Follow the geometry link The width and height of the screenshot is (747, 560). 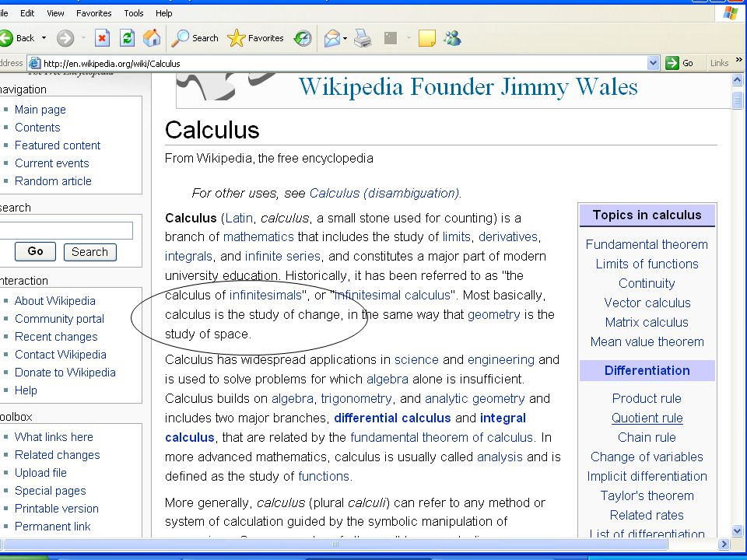(x=494, y=315)
